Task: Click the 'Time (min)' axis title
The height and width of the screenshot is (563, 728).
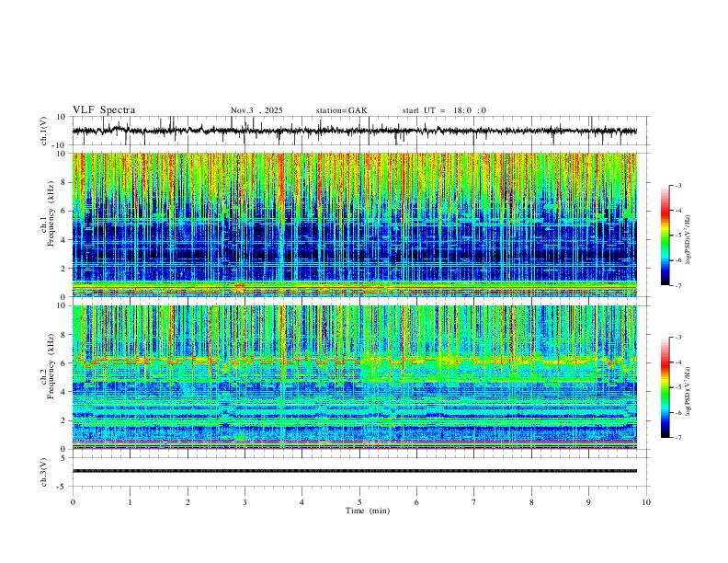Action: click(x=368, y=511)
